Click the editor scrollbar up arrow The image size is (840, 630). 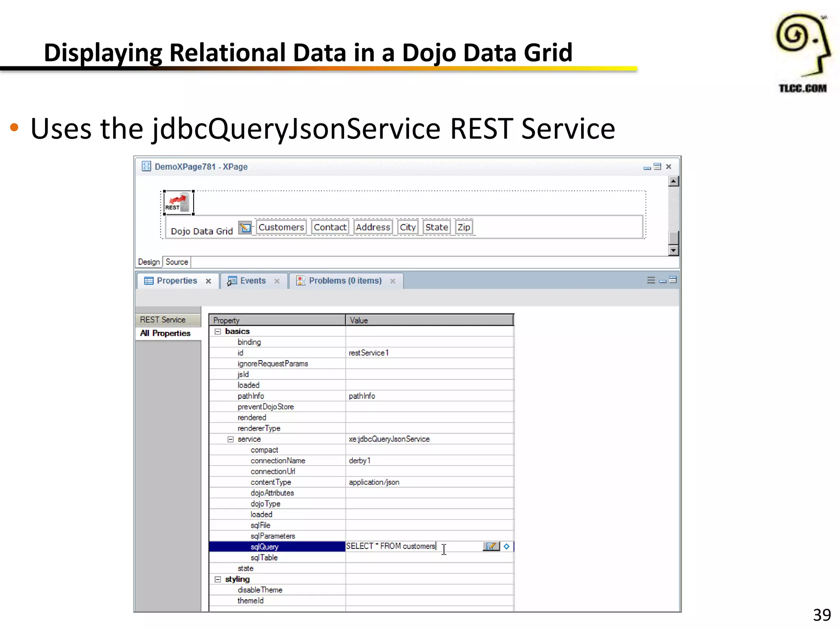[x=673, y=181]
